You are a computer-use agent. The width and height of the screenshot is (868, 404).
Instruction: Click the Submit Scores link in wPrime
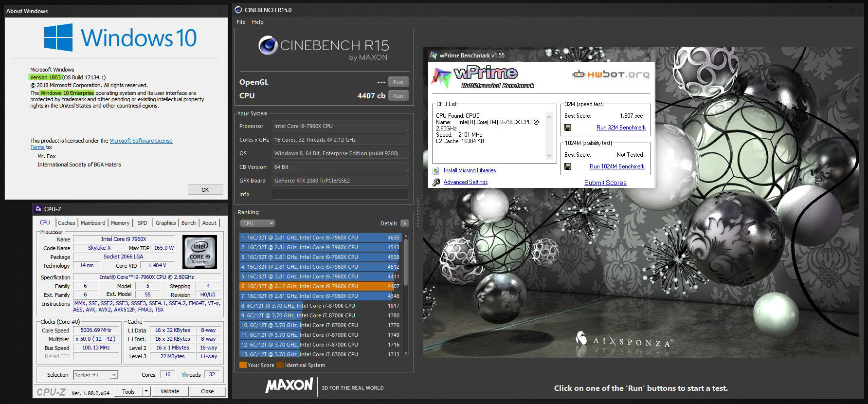[605, 183]
